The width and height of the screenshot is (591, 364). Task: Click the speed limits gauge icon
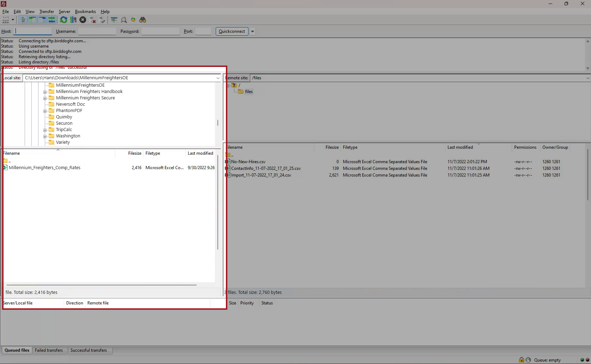pos(528,360)
